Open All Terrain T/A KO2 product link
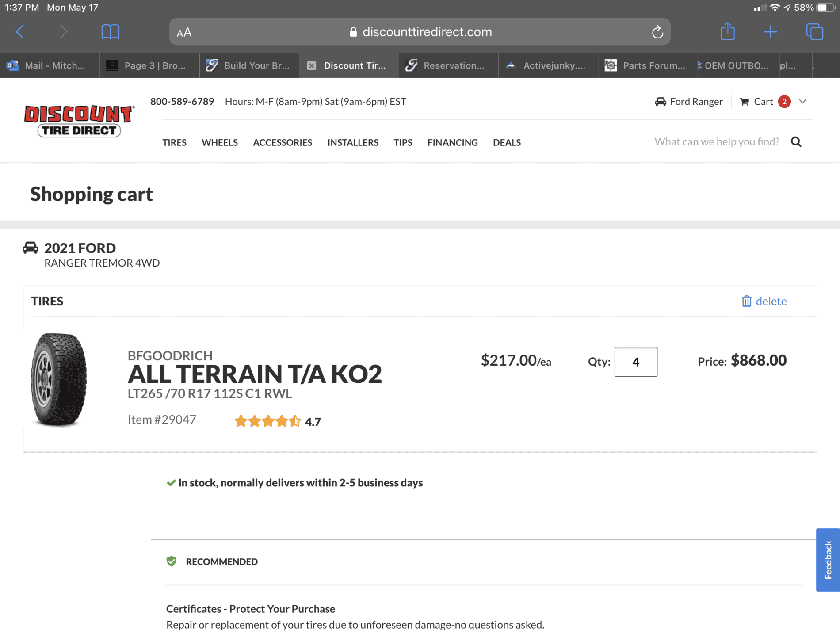The height and width of the screenshot is (630, 840). [255, 374]
